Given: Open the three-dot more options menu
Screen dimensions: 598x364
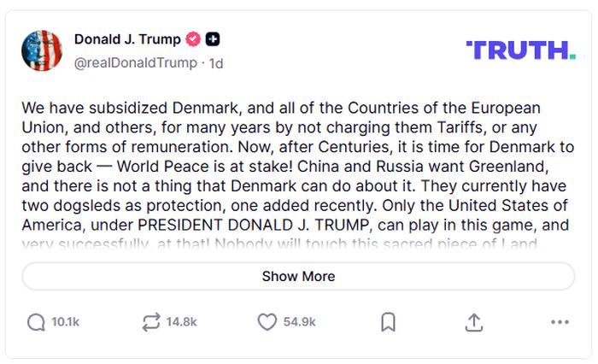Looking at the screenshot, I should pyautogui.click(x=560, y=322).
